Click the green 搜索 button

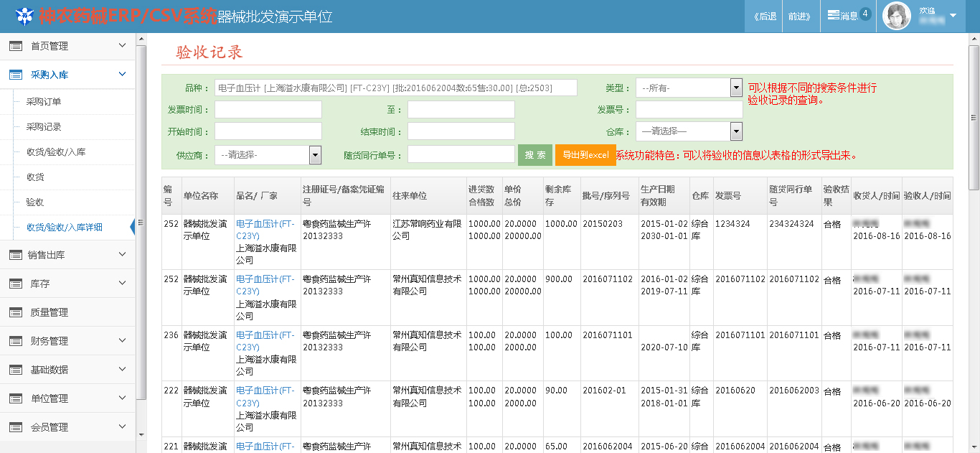tap(534, 155)
